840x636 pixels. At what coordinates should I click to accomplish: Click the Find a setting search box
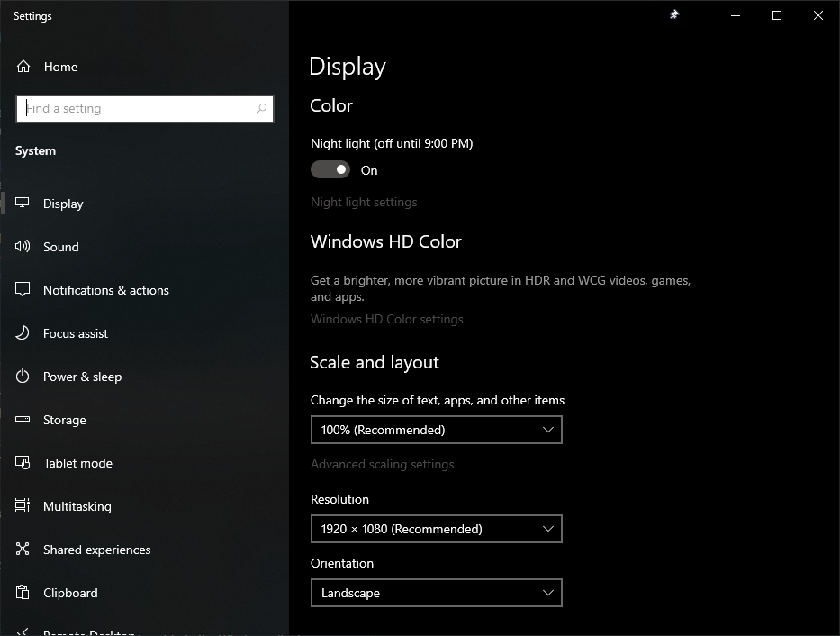pos(135,109)
